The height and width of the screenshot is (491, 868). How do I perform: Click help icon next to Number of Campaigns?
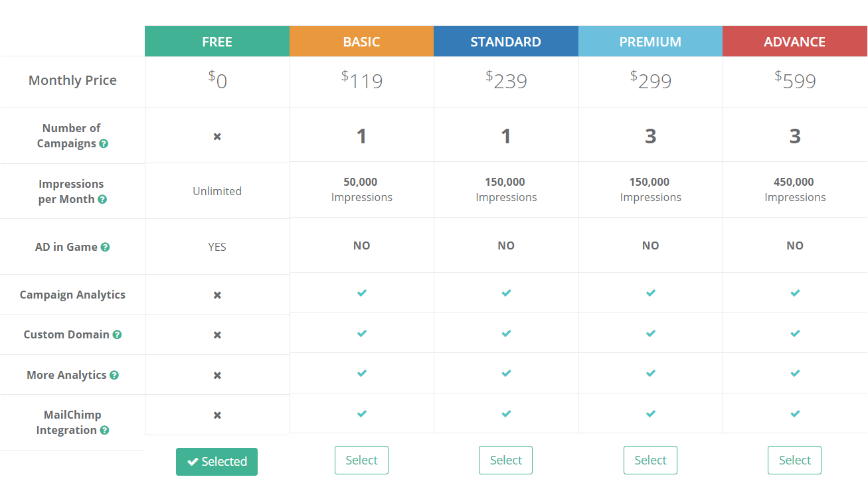104,144
